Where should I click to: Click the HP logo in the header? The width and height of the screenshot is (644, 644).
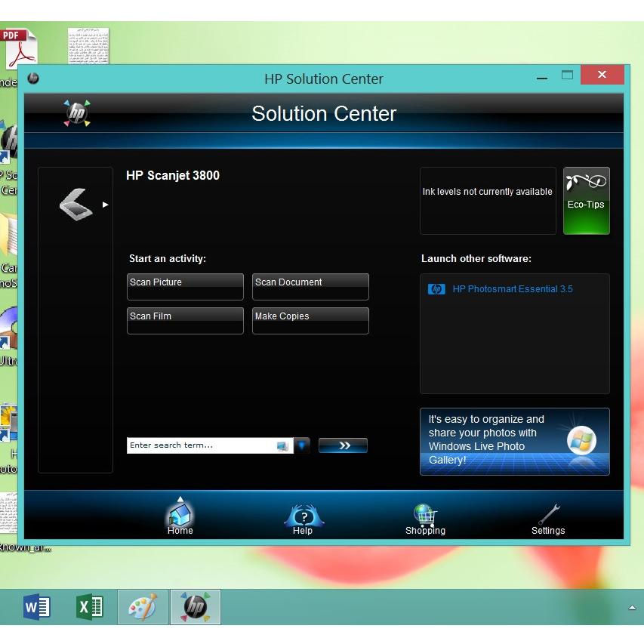coord(76,113)
